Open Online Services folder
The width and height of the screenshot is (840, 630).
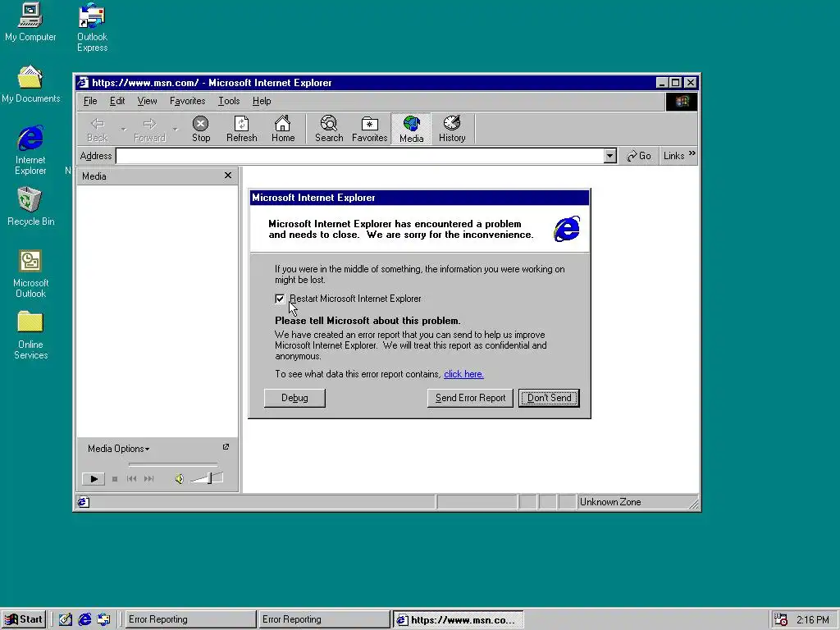point(30,335)
